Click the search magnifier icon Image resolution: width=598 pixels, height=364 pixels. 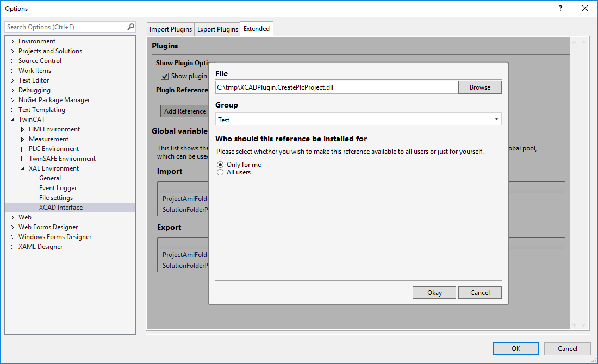[x=131, y=27]
